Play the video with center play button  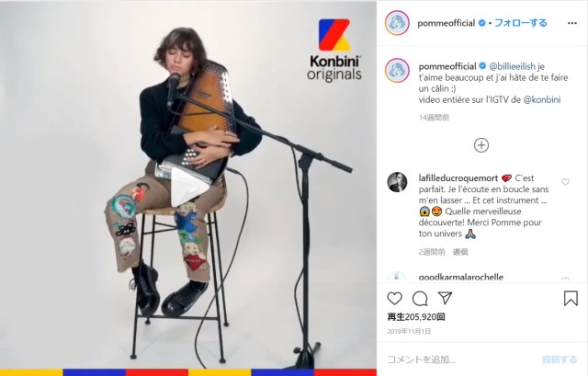click(189, 187)
